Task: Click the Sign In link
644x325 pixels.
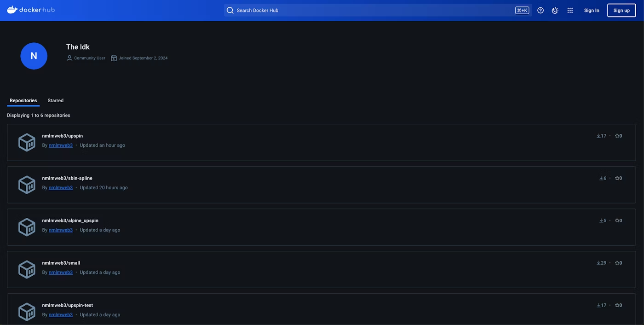Action: (x=592, y=10)
